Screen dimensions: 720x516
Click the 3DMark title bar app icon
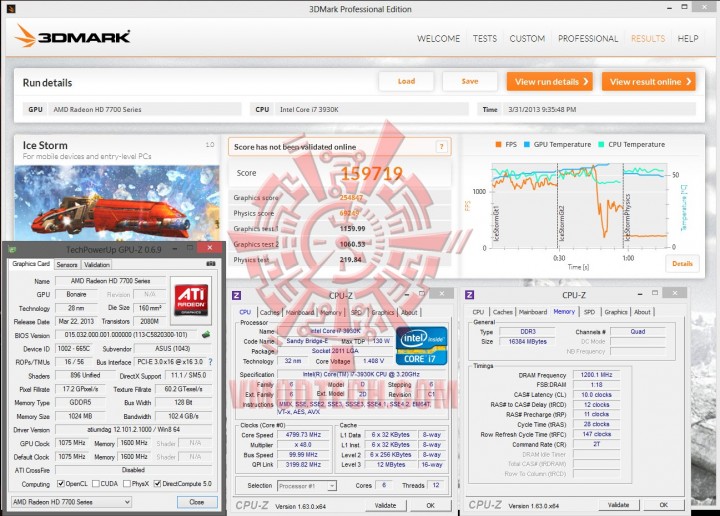pyautogui.click(x=11, y=8)
